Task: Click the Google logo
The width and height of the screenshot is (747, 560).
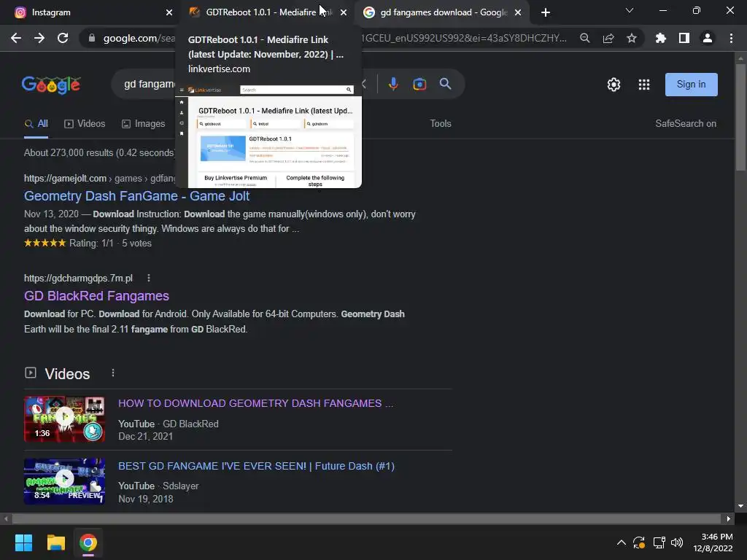Action: tap(51, 85)
